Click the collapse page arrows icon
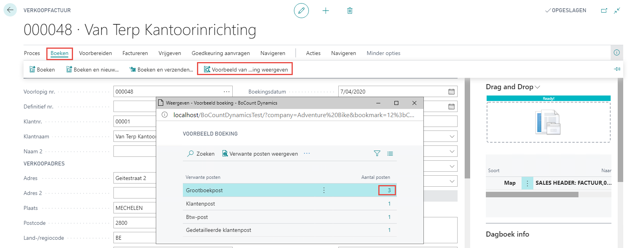Viewport: 644px width, 248px height. tap(617, 11)
